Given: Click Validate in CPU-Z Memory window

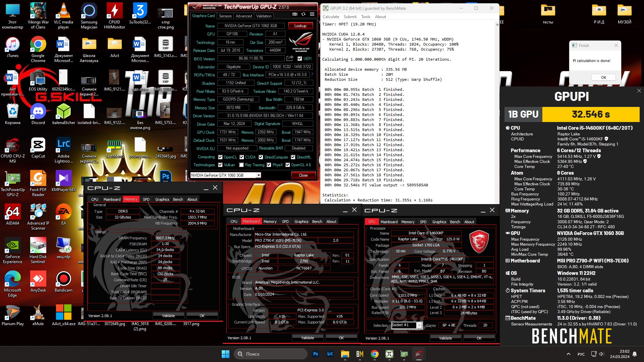Looking at the screenshot, I should (168, 316).
